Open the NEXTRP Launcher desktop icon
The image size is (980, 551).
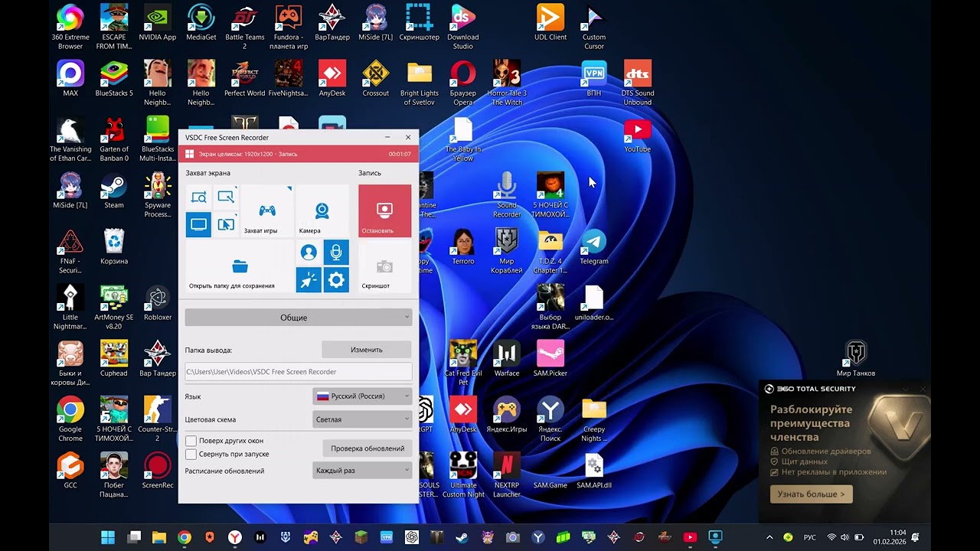point(507,475)
